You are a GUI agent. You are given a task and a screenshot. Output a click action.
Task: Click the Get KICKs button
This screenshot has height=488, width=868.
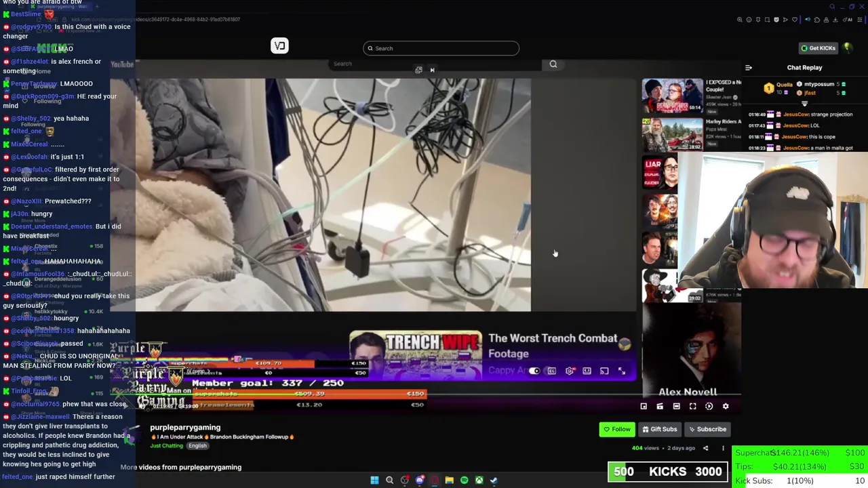coord(818,48)
